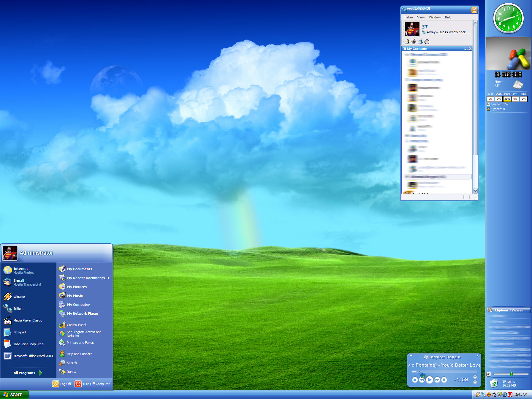The image size is (532, 399).
Task: Click the red circular tray icon
Action: point(489,395)
